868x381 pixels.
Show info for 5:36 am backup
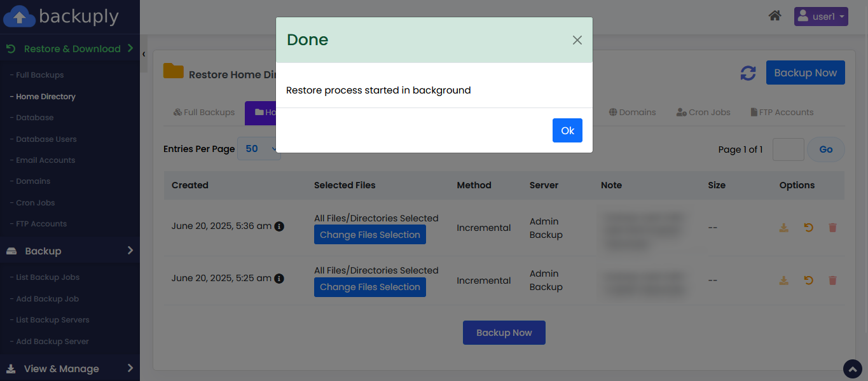279,226
